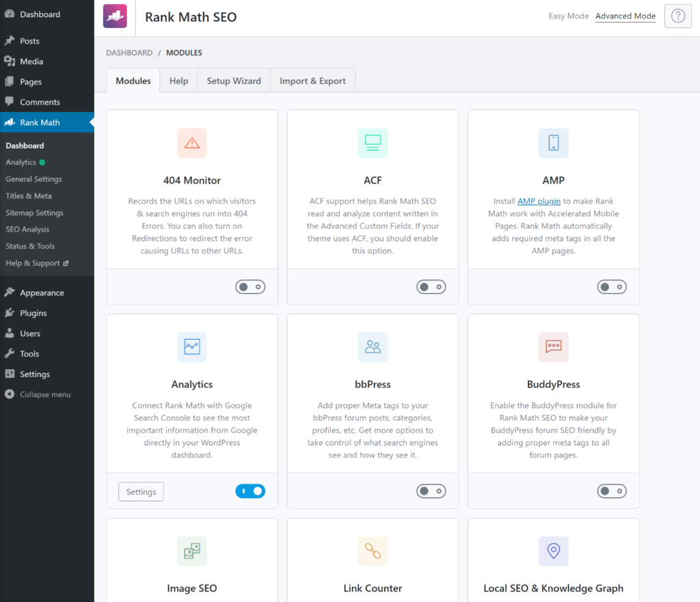This screenshot has height=602, width=700.
Task: Switch to Easy Mode
Action: [568, 16]
